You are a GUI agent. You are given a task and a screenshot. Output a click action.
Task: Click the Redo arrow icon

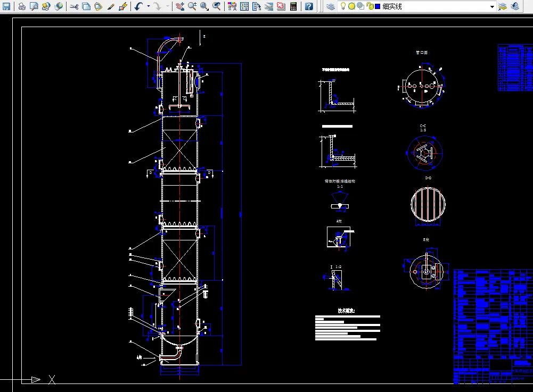[158, 6]
